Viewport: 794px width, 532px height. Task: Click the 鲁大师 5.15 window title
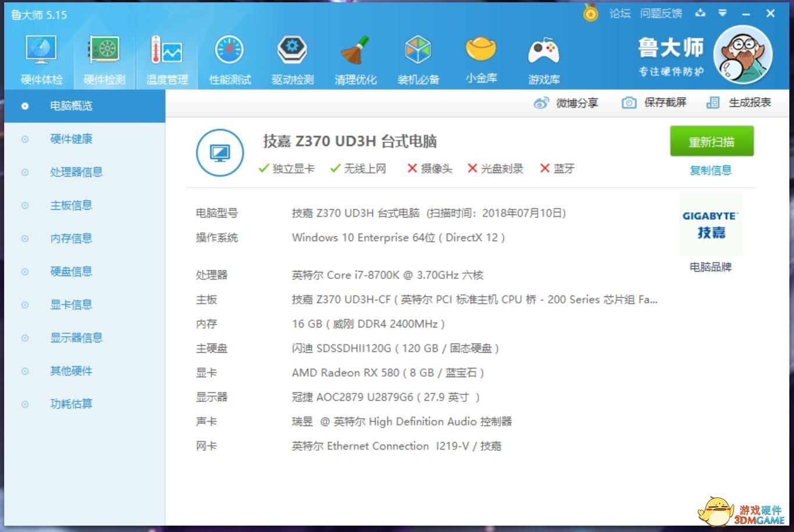[39, 15]
